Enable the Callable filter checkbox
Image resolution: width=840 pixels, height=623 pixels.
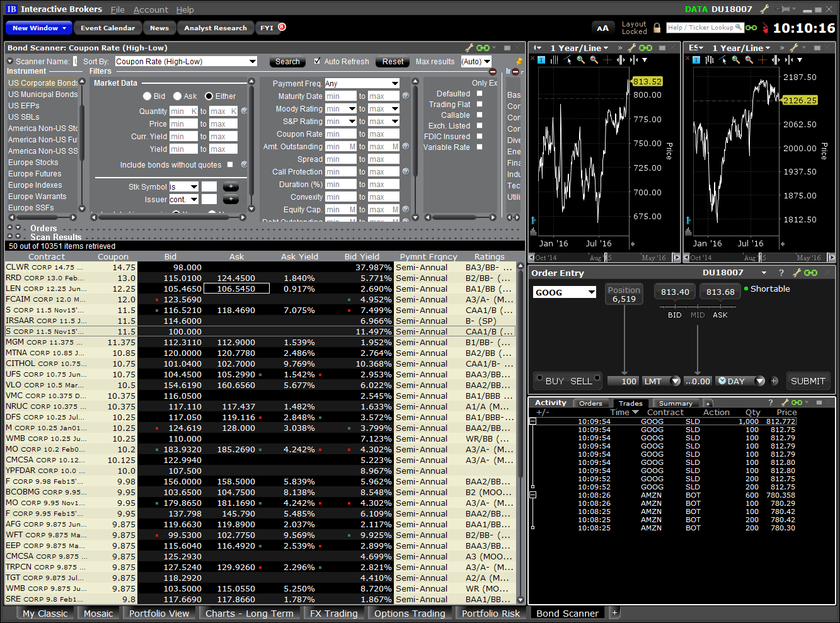(479, 115)
